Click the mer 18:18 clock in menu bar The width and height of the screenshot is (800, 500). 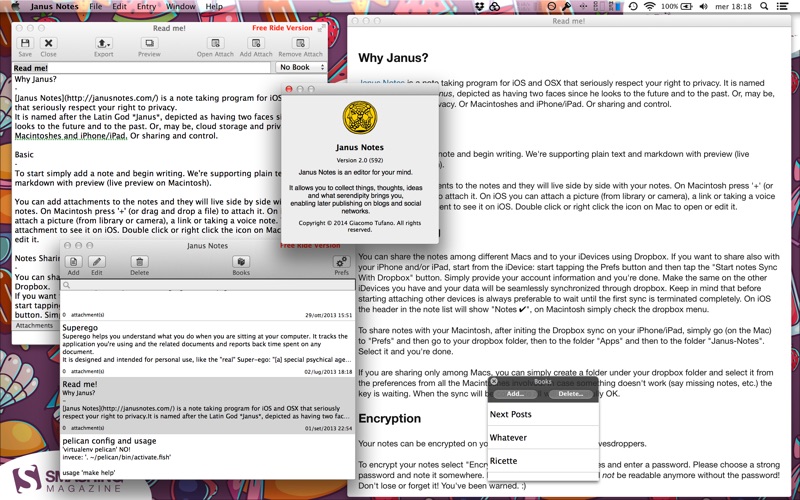click(733, 6)
